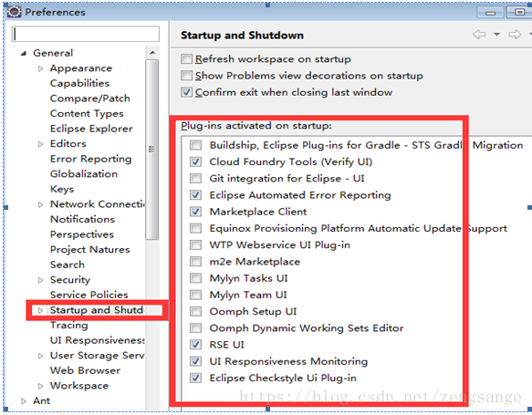Uncheck Eclipse Automated Error Reporting
The width and height of the screenshot is (532, 415).
[x=195, y=195]
